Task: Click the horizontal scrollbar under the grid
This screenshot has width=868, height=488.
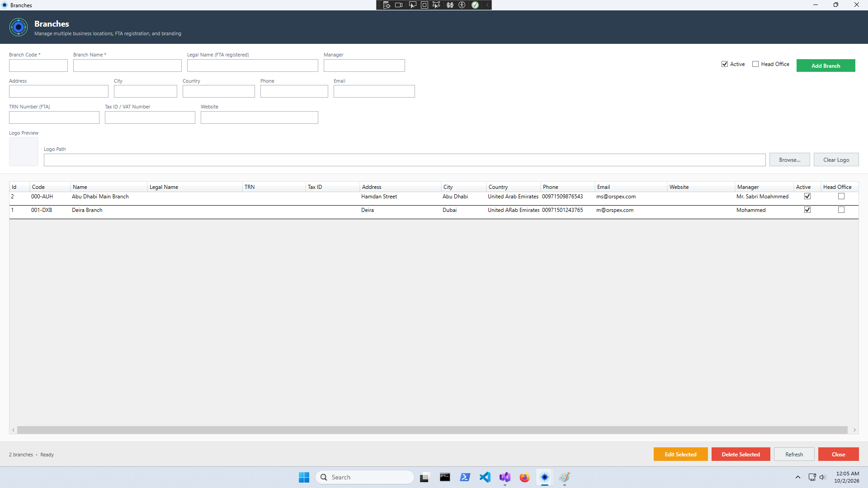Action: pyautogui.click(x=432, y=430)
